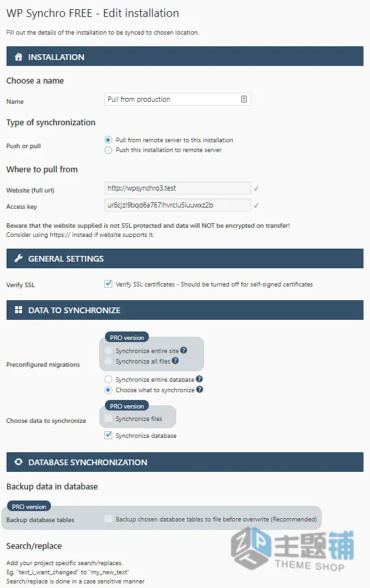370x588 pixels.
Task: Click the sync icon in Database Synchronization header
Action: click(x=18, y=462)
